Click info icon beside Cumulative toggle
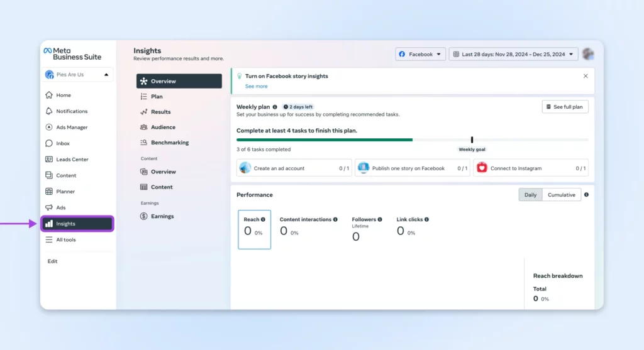Image resolution: width=644 pixels, height=350 pixels. tap(587, 195)
